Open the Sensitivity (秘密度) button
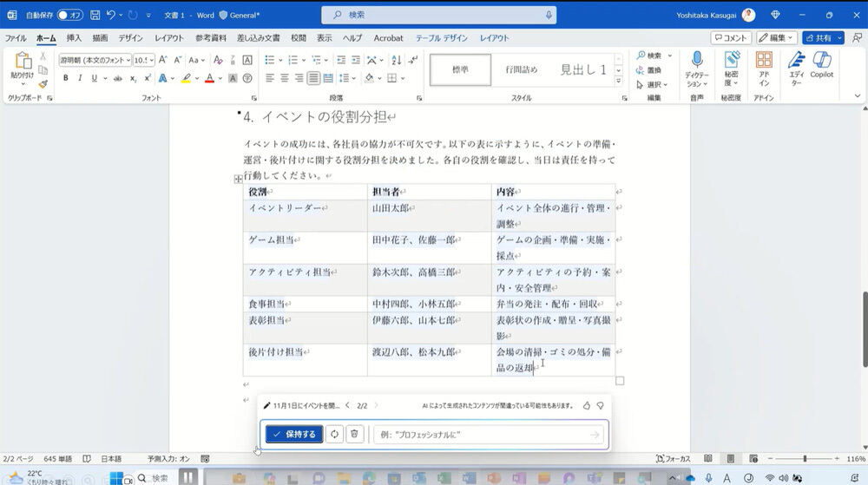The height and width of the screenshot is (485, 868). pos(731,69)
